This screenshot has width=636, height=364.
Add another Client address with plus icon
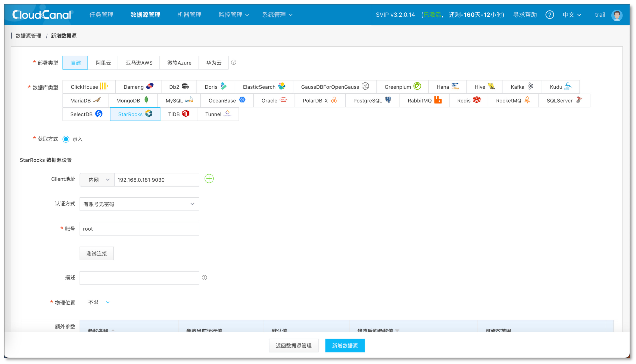[x=209, y=179]
